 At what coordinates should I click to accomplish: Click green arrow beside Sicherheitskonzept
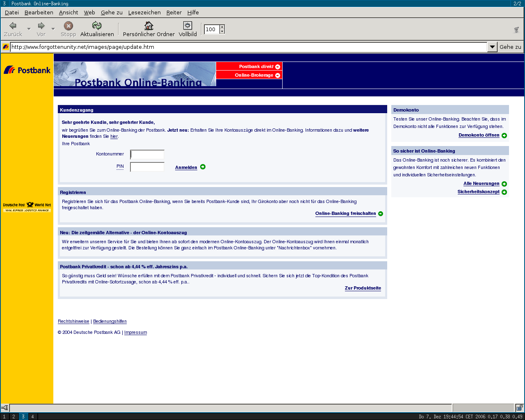[x=504, y=192]
